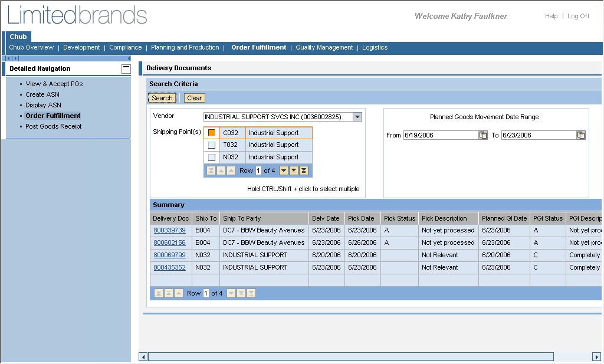The width and height of the screenshot is (604, 364).
Task: Click the Delv Date column header
Action: click(x=326, y=218)
